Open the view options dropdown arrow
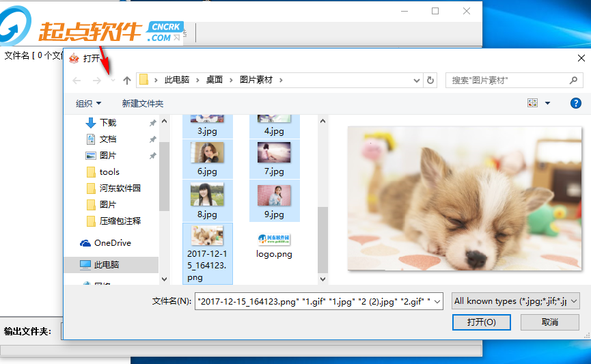This screenshot has width=591, height=364. [548, 103]
